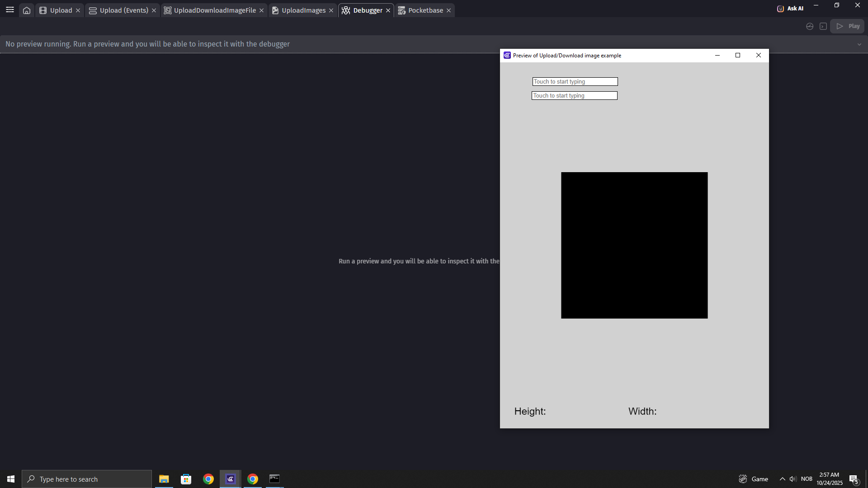This screenshot has width=868, height=488.
Task: Click the second 'Touch to start typing' field
Action: point(575,96)
